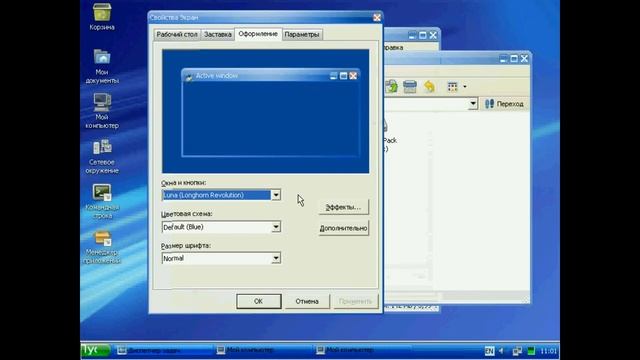640x360 pixels.
Task: Click the views grid icon in explorer toolbar
Action: coord(452,87)
